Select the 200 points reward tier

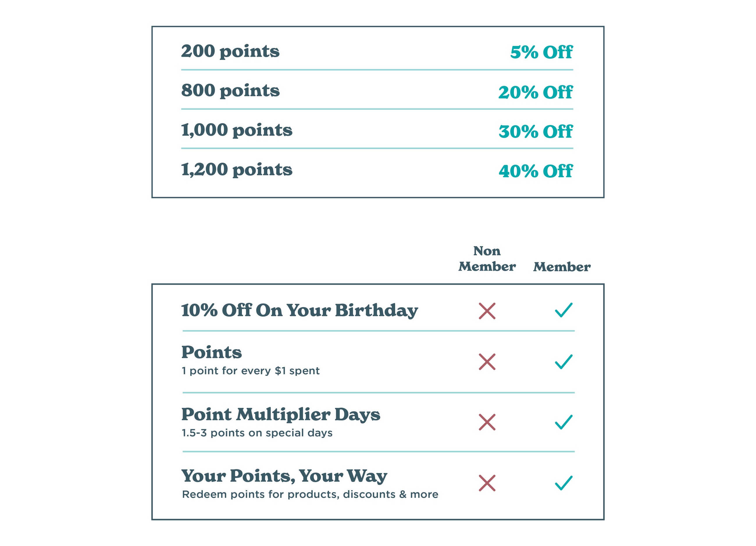(x=230, y=51)
